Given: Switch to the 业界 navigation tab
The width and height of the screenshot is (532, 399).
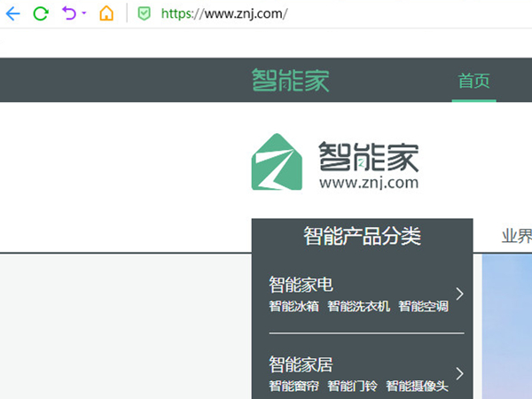Looking at the screenshot, I should (x=516, y=236).
